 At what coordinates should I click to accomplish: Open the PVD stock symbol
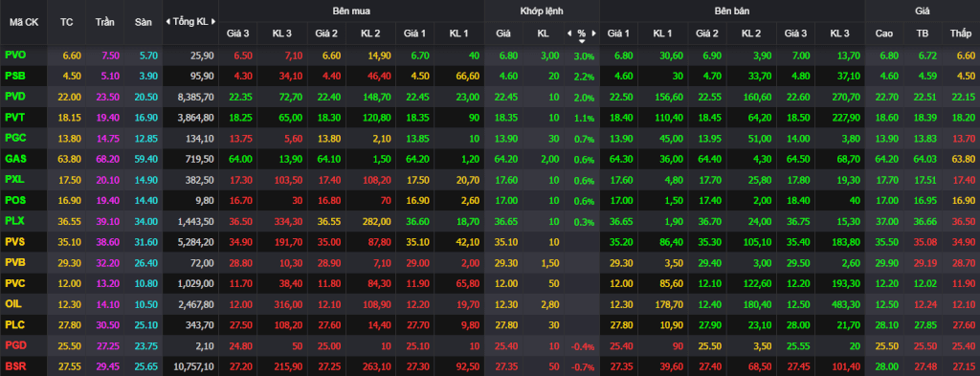tap(15, 97)
